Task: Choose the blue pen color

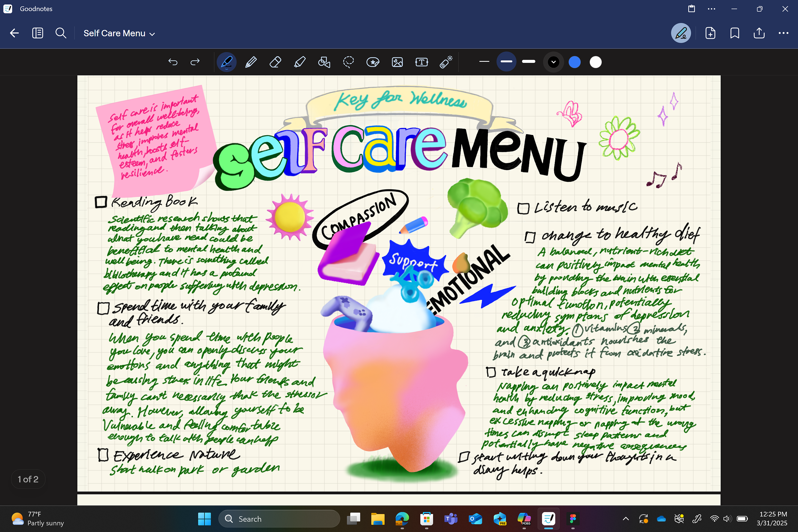Action: [574, 62]
